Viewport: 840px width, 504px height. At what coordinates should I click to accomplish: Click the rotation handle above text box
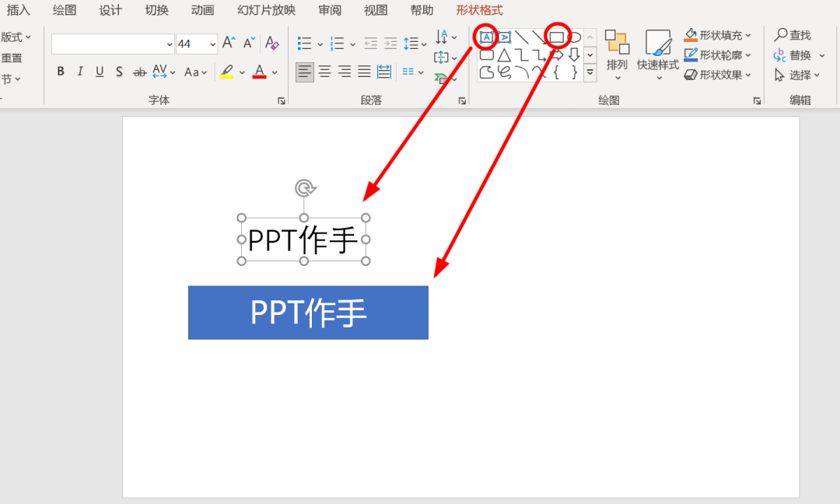point(305,188)
